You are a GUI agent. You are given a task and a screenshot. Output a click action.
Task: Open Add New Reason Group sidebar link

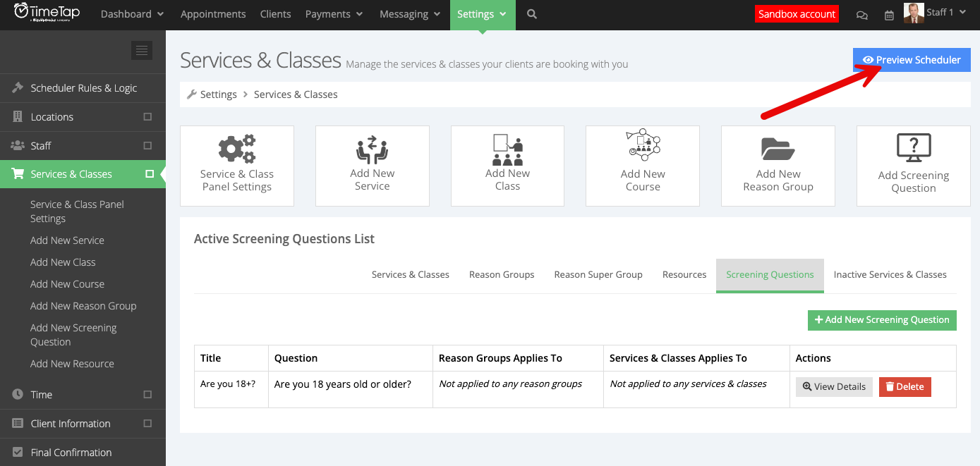tap(83, 306)
